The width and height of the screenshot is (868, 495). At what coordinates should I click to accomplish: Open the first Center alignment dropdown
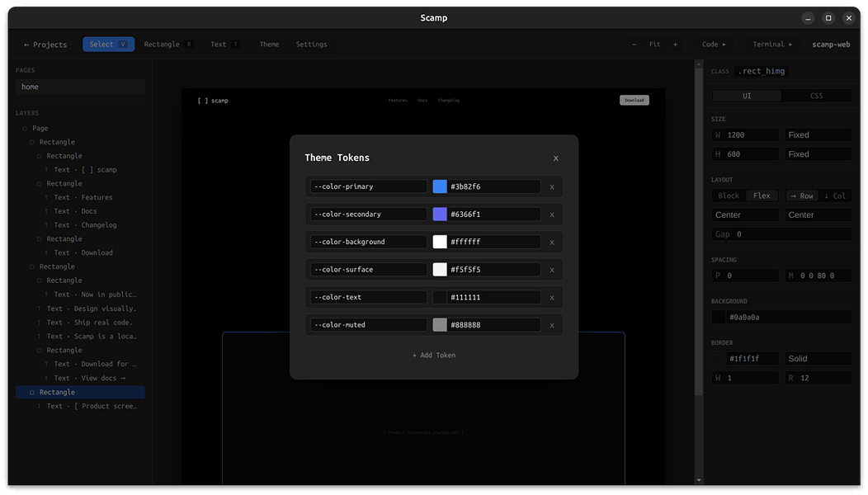[x=744, y=214]
